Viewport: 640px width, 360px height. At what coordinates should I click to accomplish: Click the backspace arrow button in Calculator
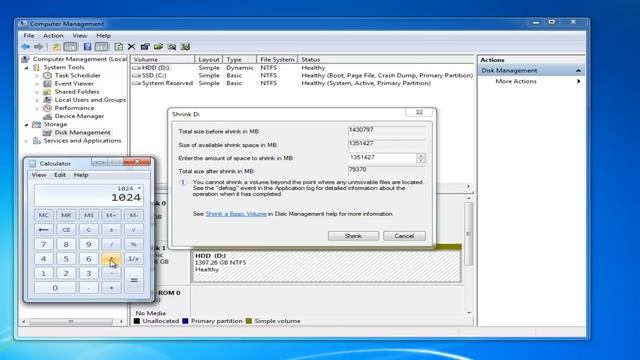coord(44,230)
